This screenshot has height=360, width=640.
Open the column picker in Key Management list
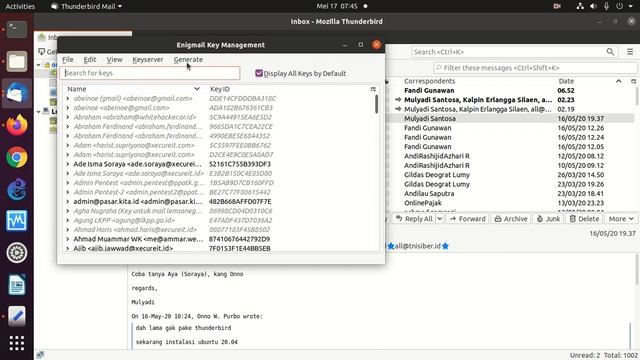pyautogui.click(x=373, y=89)
